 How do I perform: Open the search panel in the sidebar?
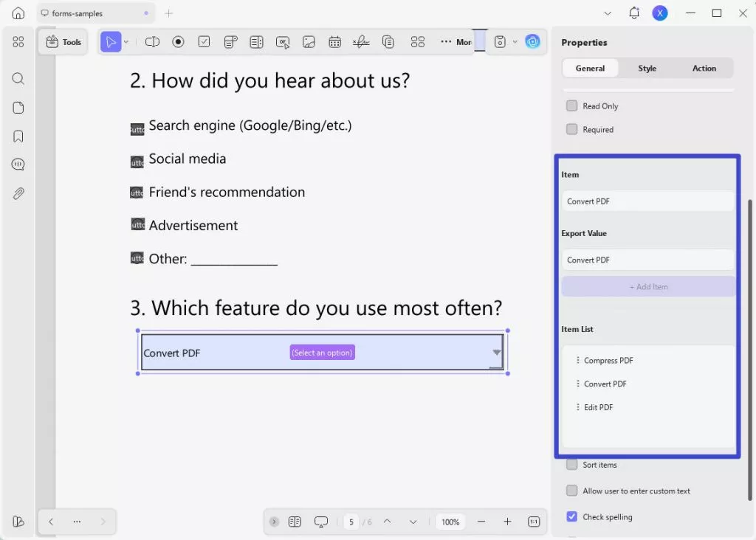[18, 78]
